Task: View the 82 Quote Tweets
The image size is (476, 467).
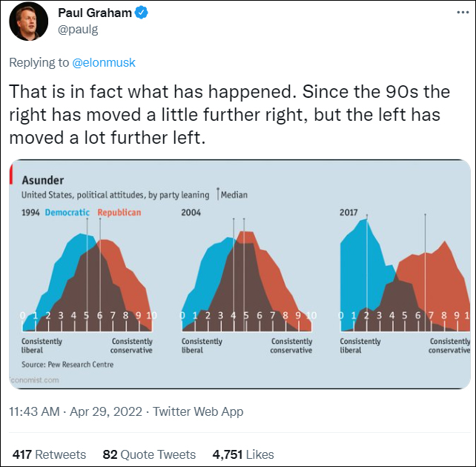Action: pos(149,454)
